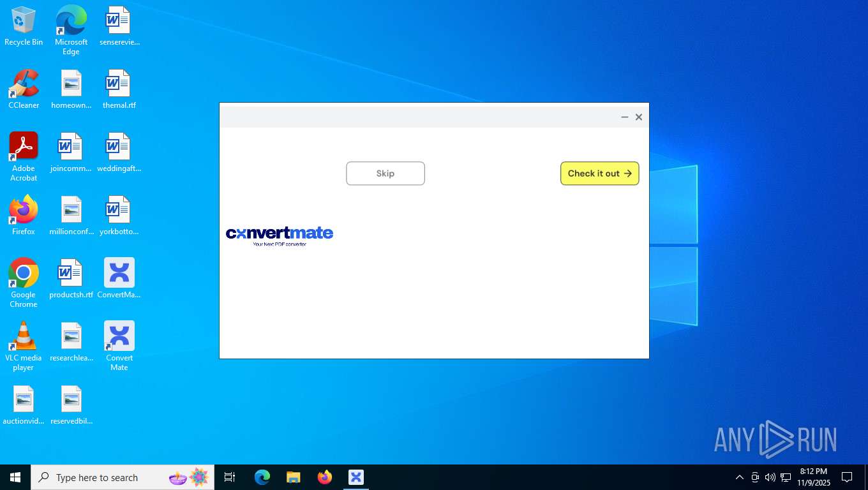Select the VLC media player shortcut
The image size is (868, 490).
coord(24,346)
